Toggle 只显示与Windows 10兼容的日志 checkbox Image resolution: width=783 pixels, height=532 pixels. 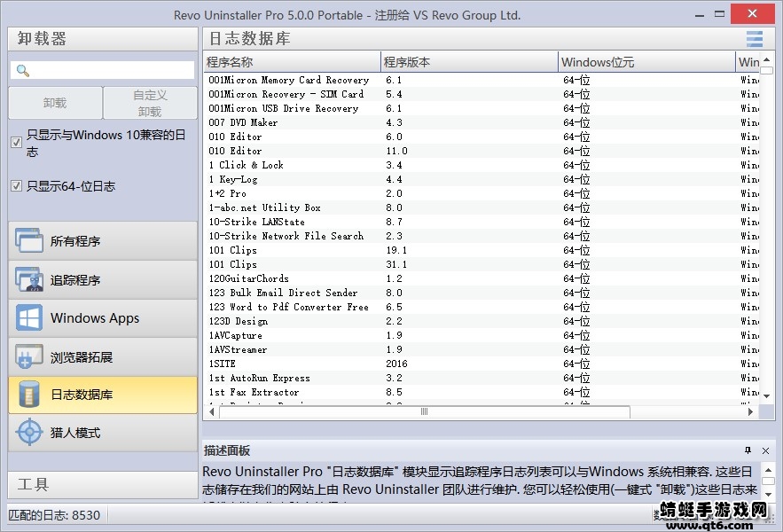(x=16, y=142)
